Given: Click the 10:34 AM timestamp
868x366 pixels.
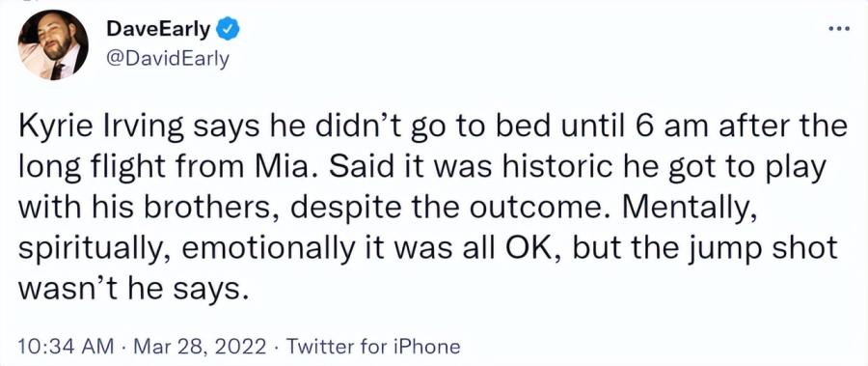Looking at the screenshot, I should [66, 347].
